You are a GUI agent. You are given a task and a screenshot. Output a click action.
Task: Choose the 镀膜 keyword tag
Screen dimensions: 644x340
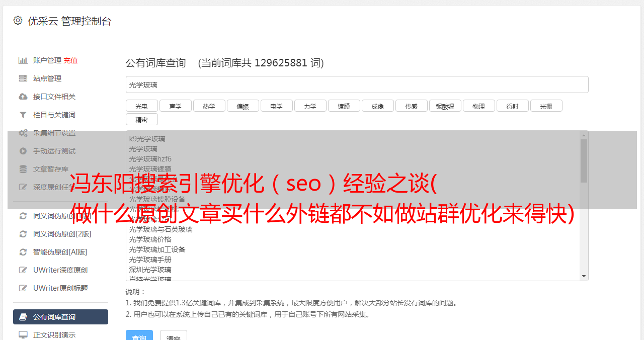pyautogui.click(x=344, y=106)
